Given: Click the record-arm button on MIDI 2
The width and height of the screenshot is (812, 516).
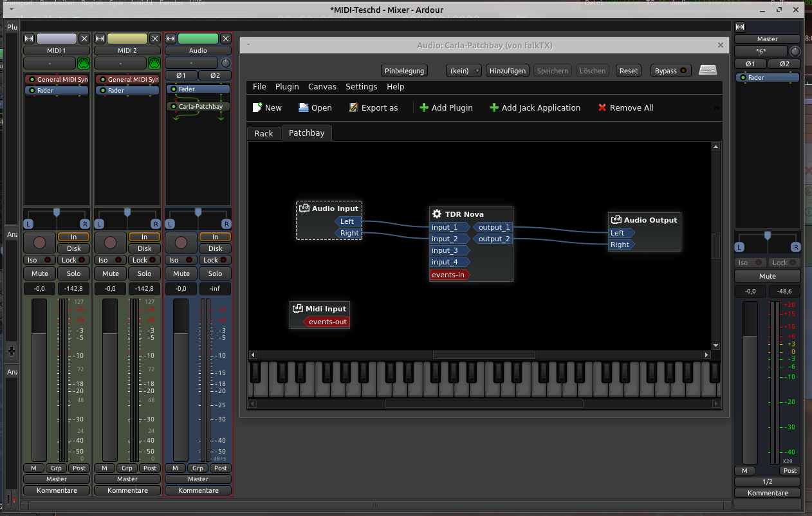Looking at the screenshot, I should 111,243.
